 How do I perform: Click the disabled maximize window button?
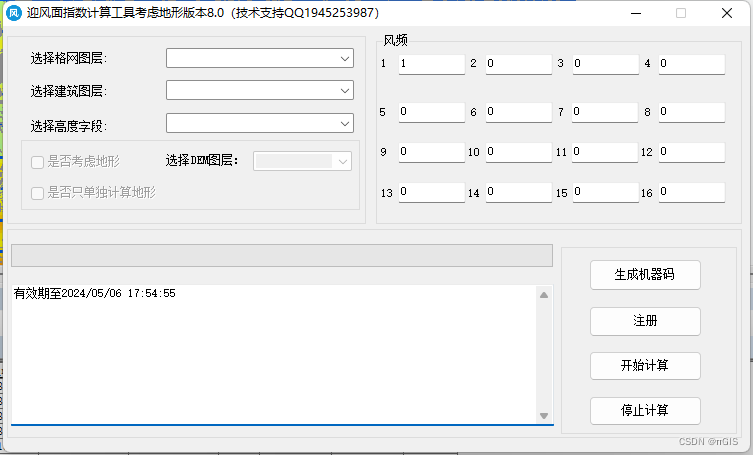pos(681,13)
